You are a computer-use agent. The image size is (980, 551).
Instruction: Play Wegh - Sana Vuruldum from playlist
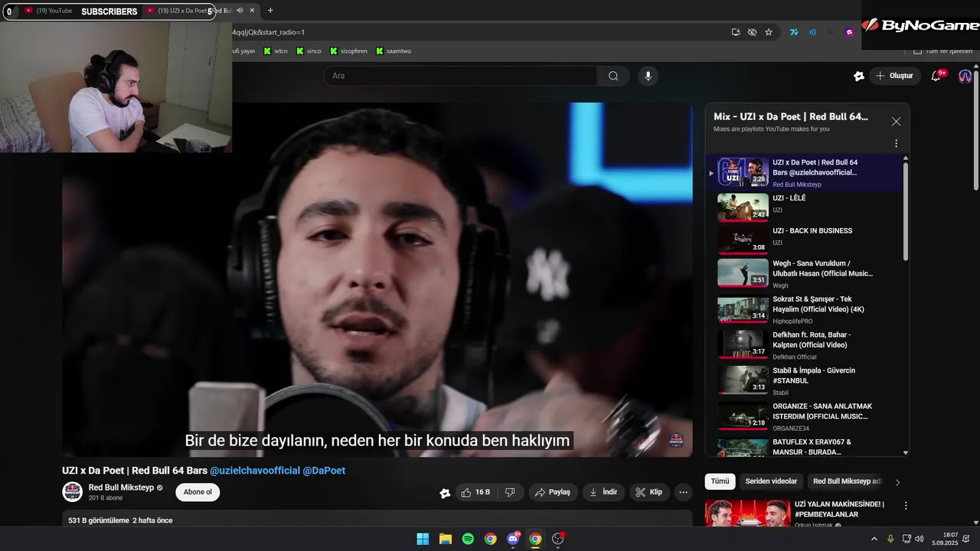tap(804, 273)
